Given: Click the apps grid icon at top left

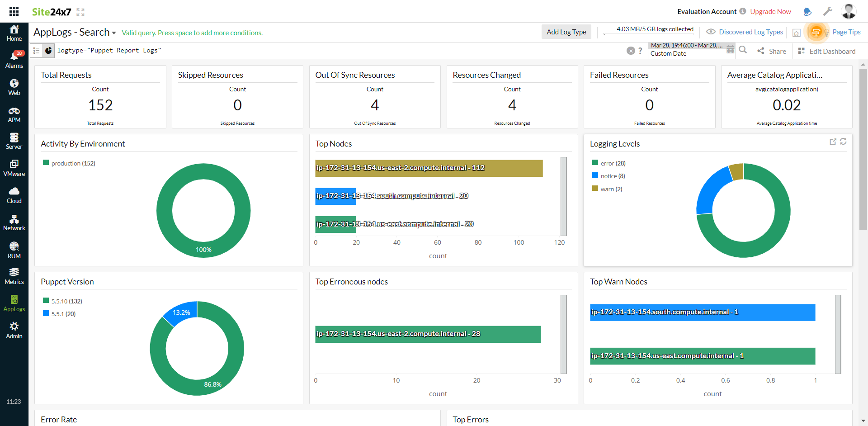Looking at the screenshot, I should (x=14, y=11).
